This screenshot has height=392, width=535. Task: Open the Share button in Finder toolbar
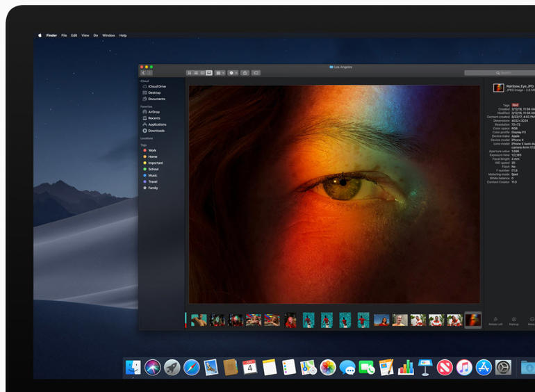[245, 73]
